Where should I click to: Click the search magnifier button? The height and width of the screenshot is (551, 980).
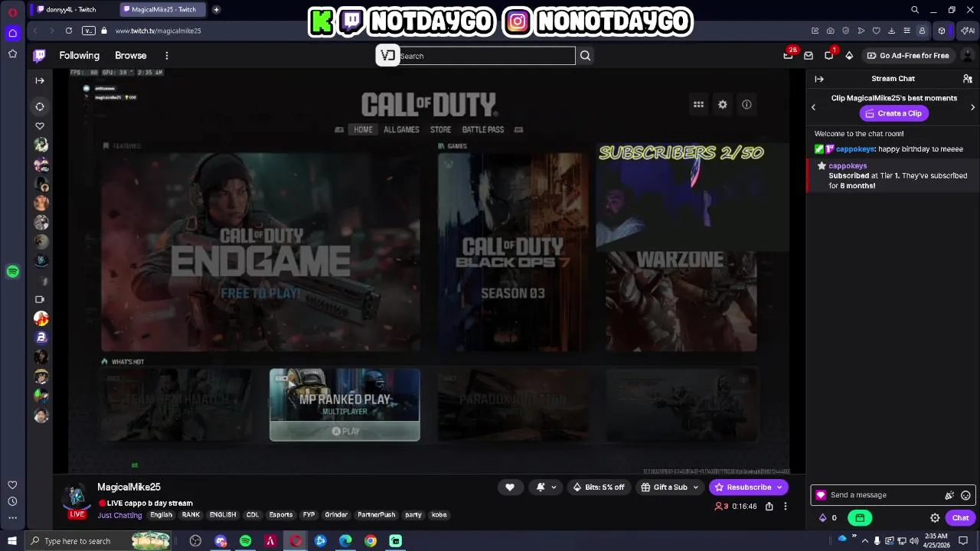coord(585,56)
